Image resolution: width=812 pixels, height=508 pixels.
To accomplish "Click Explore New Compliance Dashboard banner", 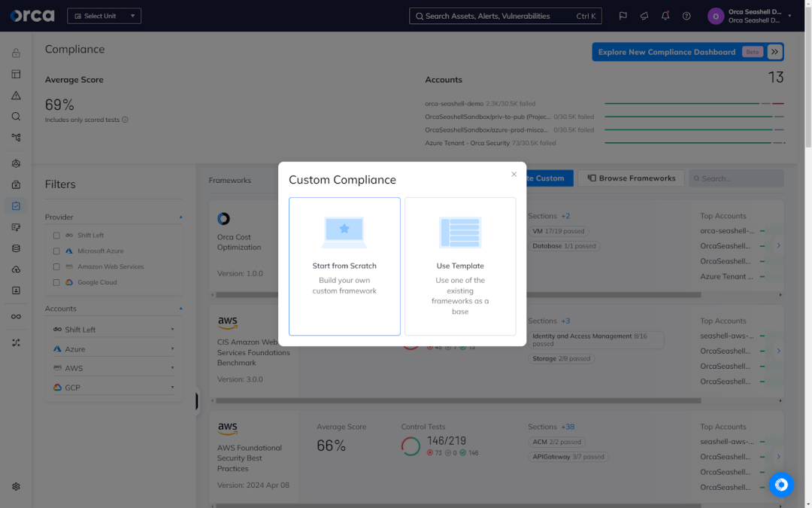I will click(x=688, y=52).
